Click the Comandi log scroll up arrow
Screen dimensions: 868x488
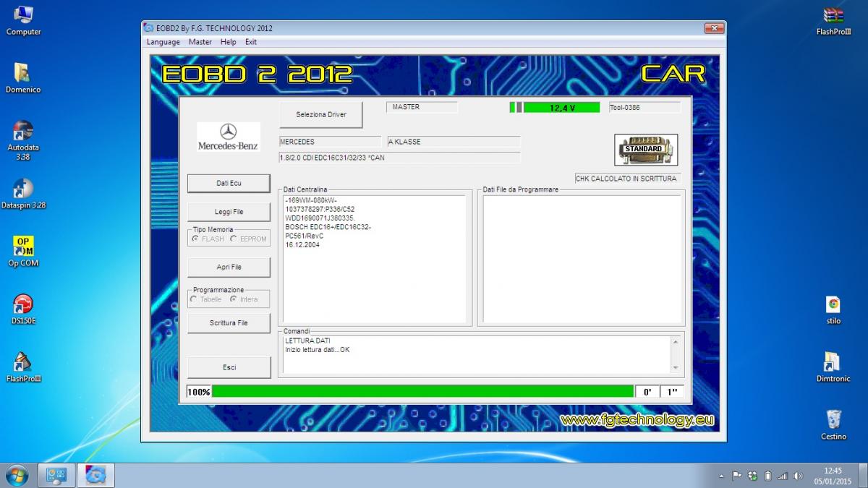(676, 342)
